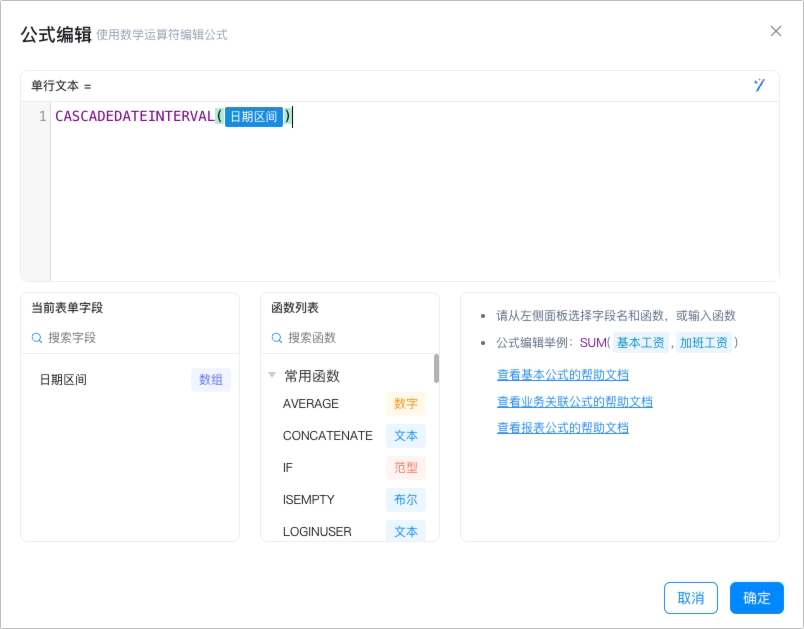Open 查看基本公式的帮助文档 link

pos(562,375)
